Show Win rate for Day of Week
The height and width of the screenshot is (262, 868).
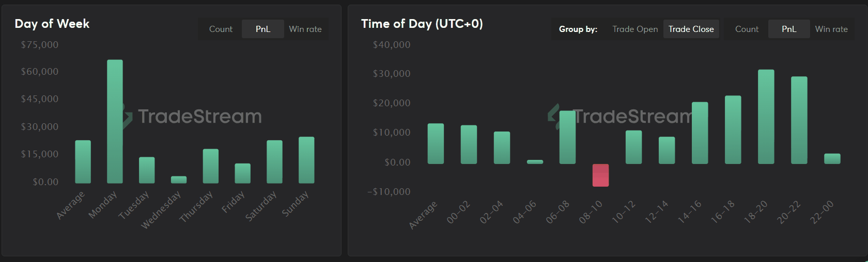[x=305, y=29]
